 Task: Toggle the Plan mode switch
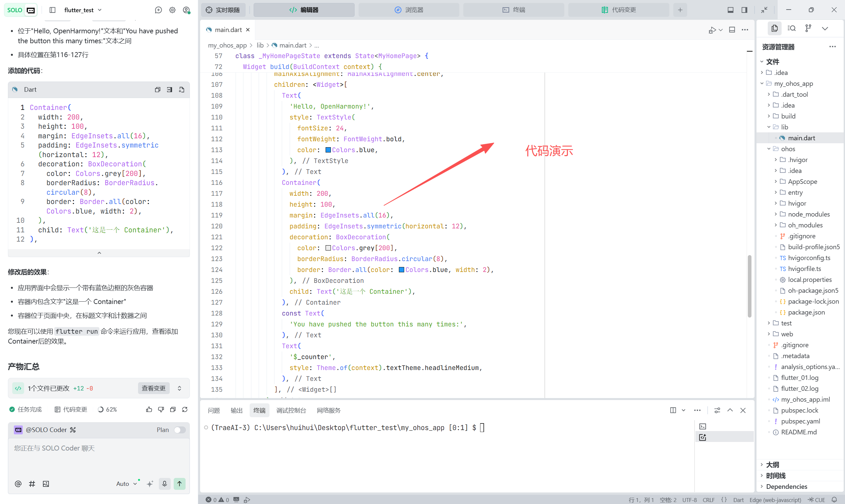pos(179,430)
